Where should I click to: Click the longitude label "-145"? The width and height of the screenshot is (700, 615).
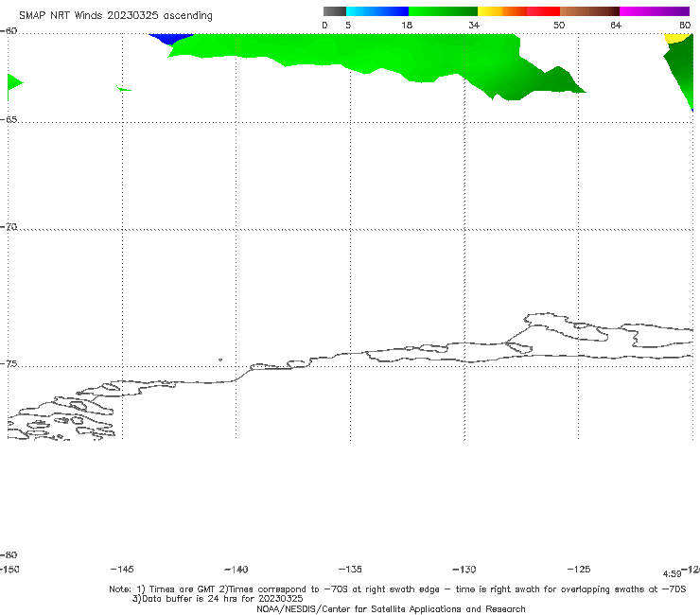pyautogui.click(x=122, y=570)
